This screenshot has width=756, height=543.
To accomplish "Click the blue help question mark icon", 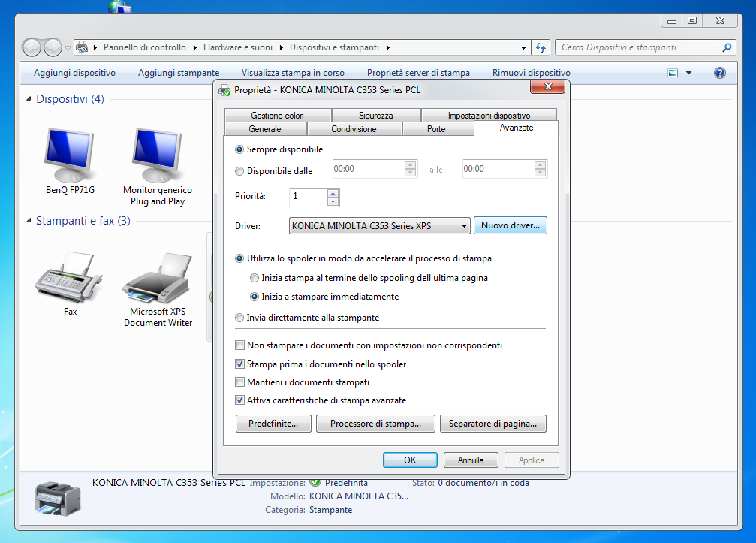I will click(x=719, y=73).
